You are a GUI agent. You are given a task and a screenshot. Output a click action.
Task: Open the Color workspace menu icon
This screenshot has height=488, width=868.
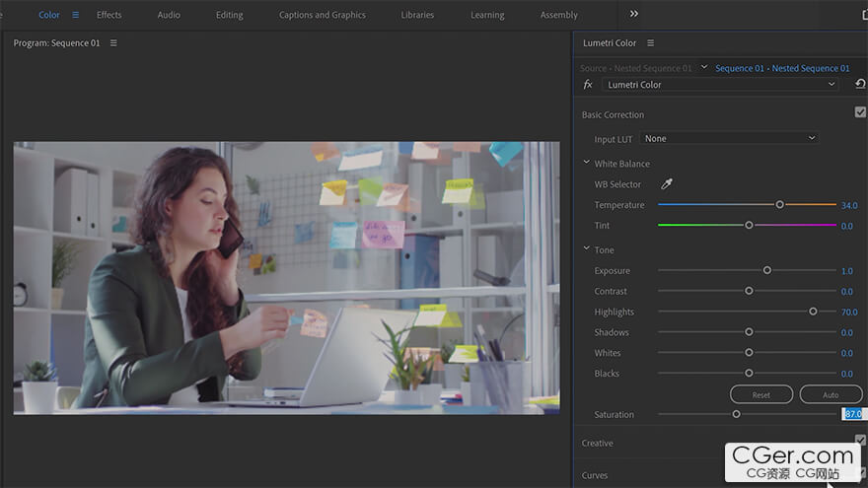75,15
